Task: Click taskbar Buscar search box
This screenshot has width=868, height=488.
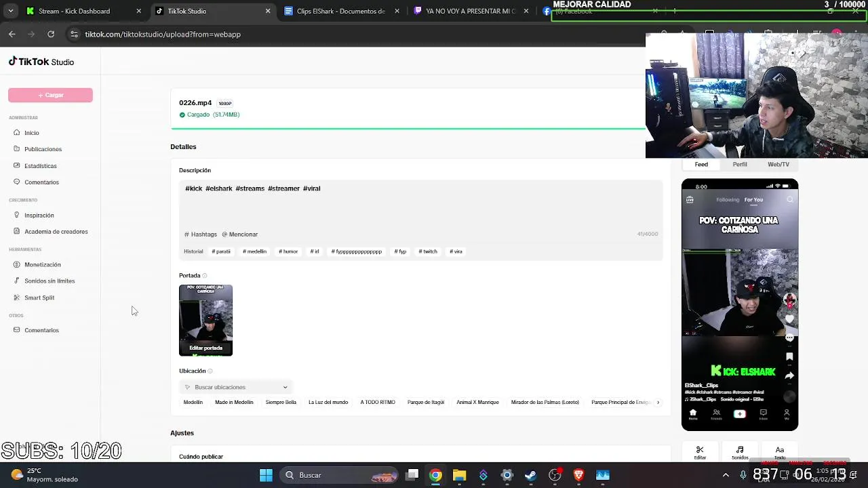Action: pos(340,475)
